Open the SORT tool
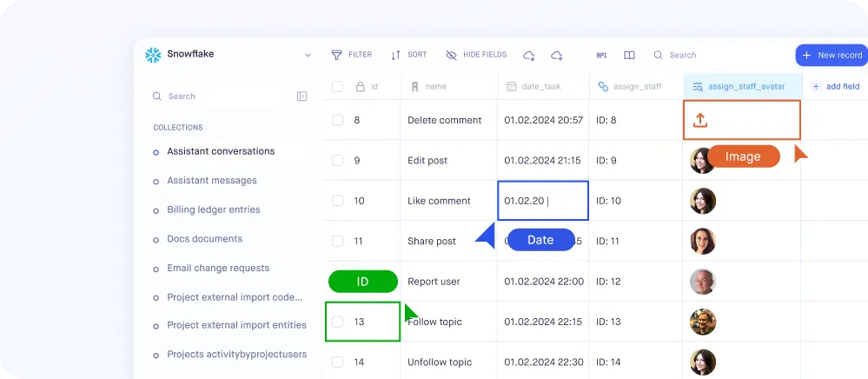Screen dimensions: 868x379 (x=408, y=55)
